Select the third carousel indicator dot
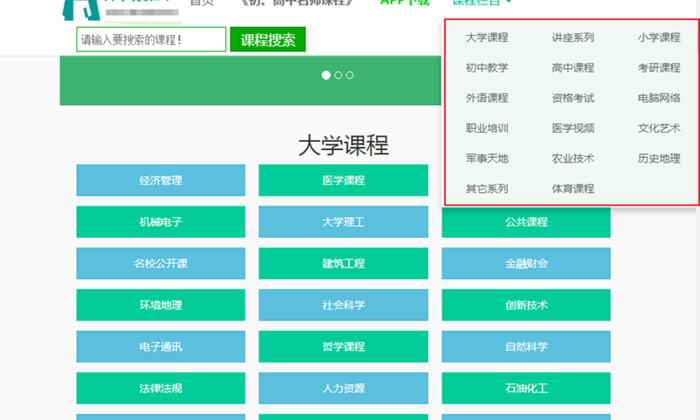Image resolution: width=700 pixels, height=420 pixels. coord(350,75)
